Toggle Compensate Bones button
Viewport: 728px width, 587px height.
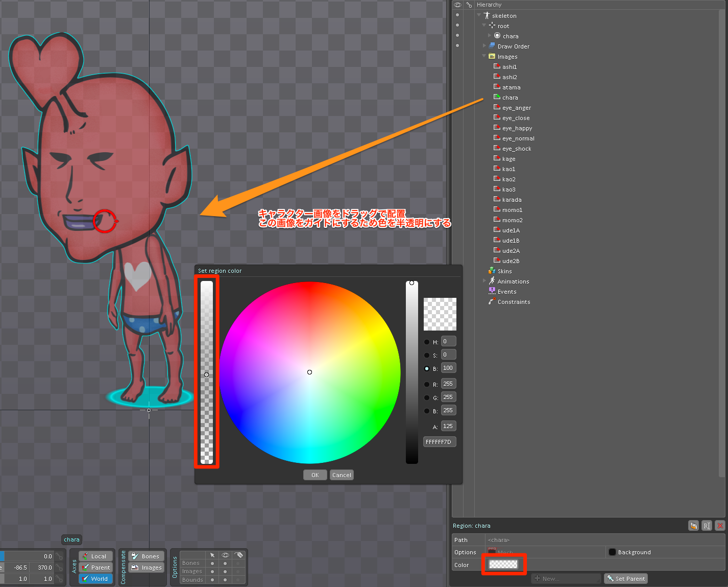pos(146,556)
